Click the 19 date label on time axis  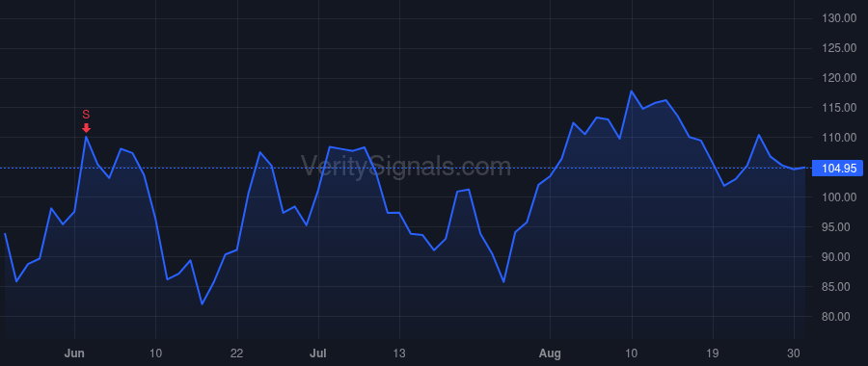713,353
